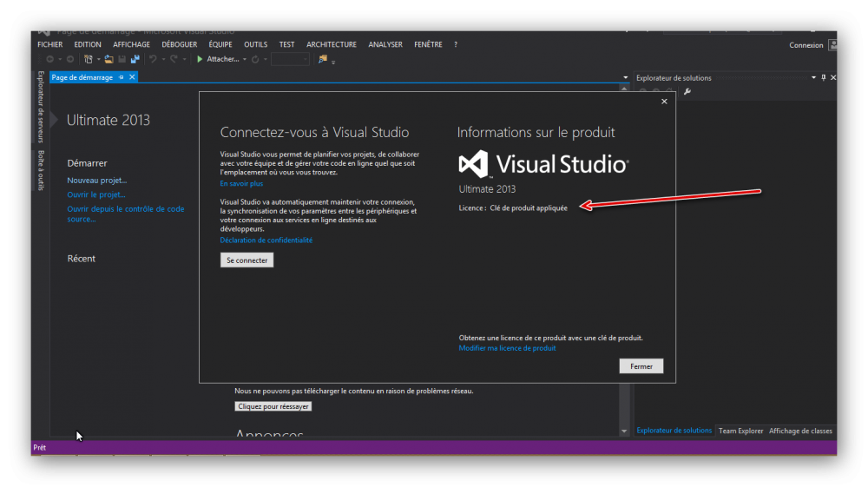Screen dimensions: 868x487
Task: Open the En savoir plus link
Action: 241,183
